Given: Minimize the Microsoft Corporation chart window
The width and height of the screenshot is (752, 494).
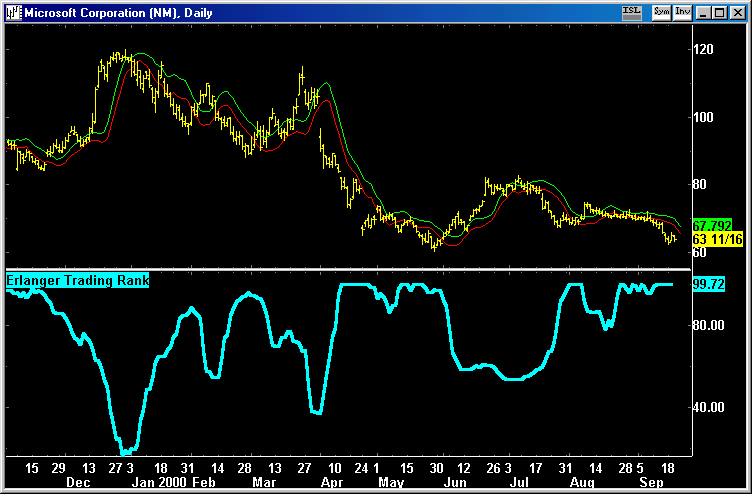Looking at the screenshot, I should [704, 13].
